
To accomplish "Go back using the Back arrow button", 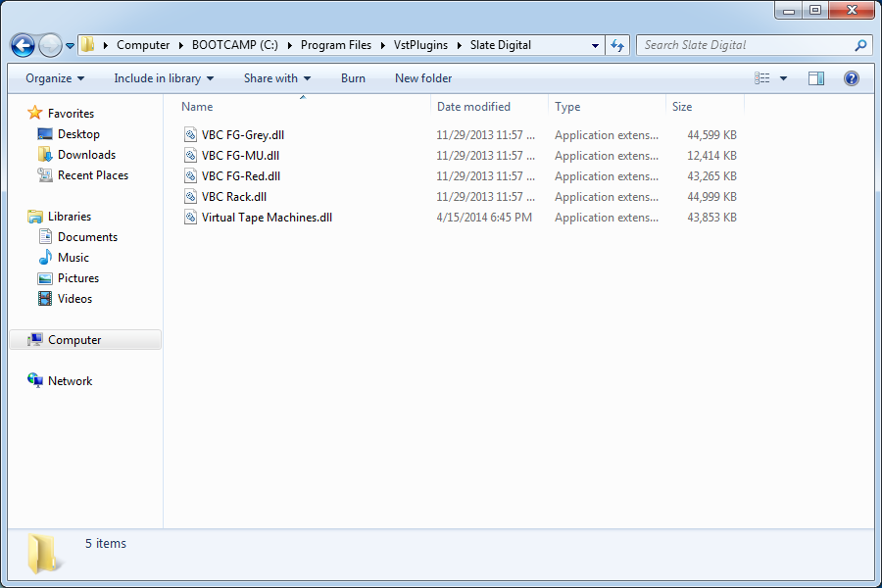I will (x=24, y=46).
